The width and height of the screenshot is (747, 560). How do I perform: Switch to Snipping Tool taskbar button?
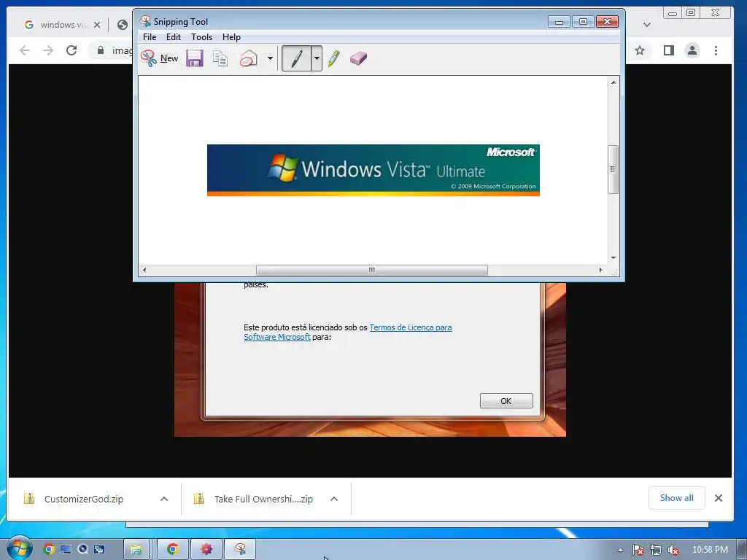click(240, 550)
